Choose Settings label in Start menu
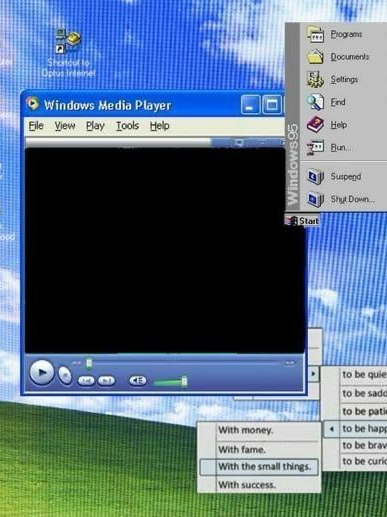The height and width of the screenshot is (517, 387). click(344, 79)
